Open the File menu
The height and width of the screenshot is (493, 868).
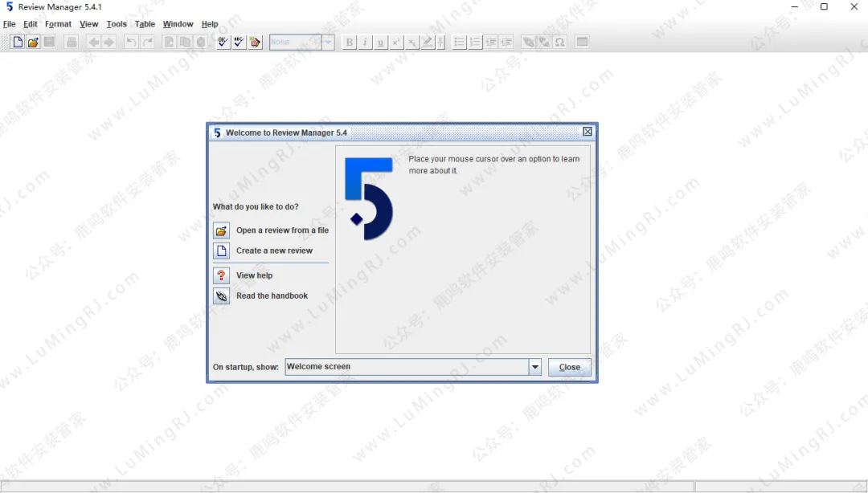pos(10,24)
